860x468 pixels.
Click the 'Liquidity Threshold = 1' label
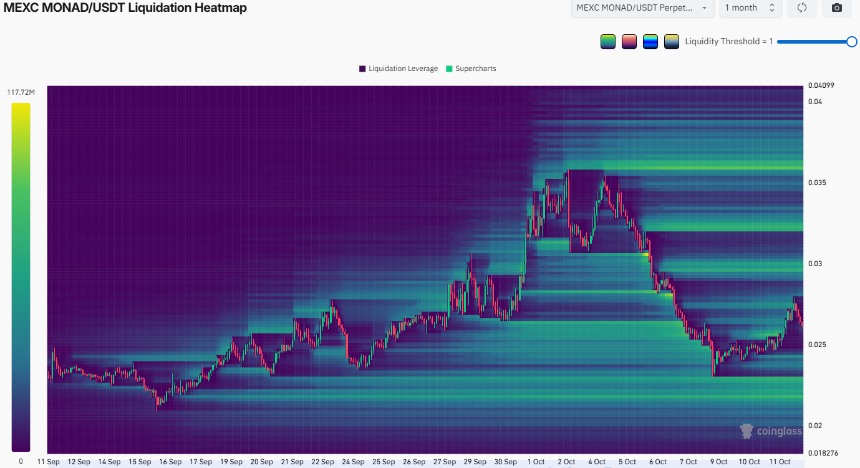[x=729, y=42]
